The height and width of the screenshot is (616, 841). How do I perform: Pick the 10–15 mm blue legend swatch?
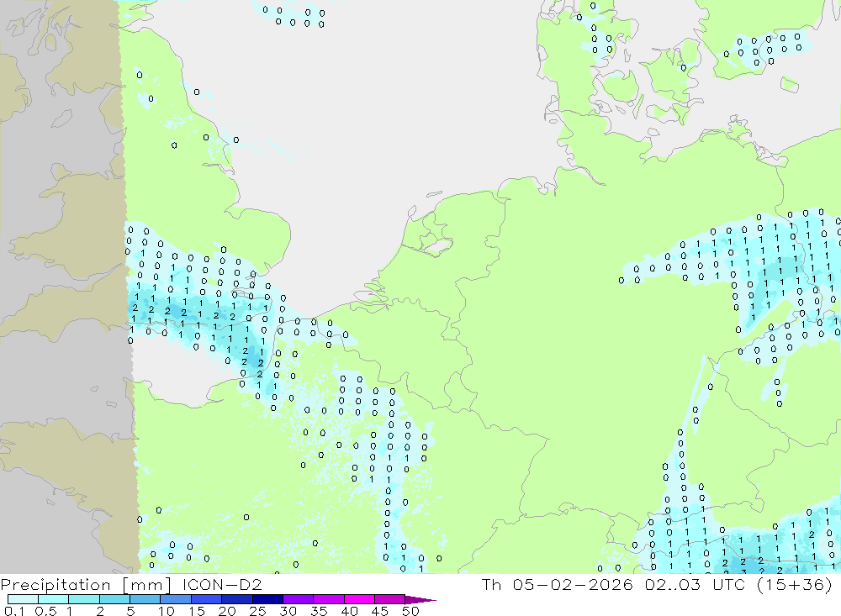[176, 599]
